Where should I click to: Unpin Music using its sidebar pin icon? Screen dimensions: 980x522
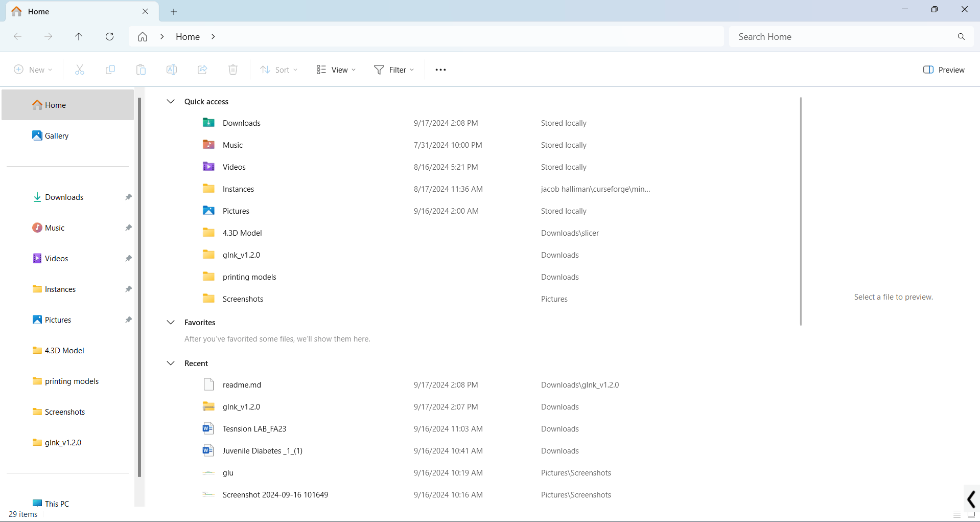(128, 228)
